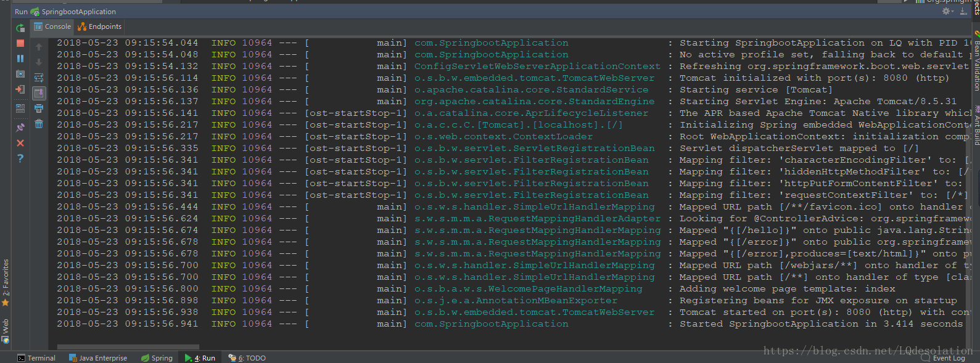Open the Event Log panel

(943, 358)
